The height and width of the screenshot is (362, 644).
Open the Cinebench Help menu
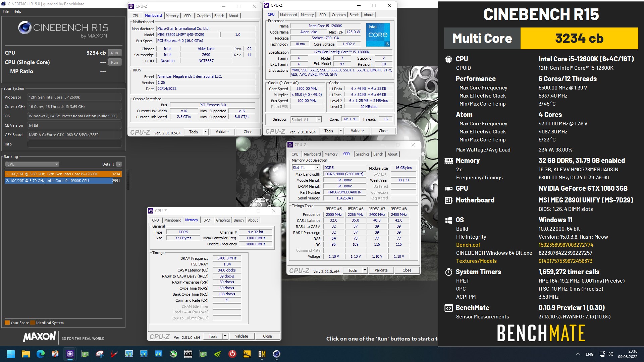click(x=17, y=11)
